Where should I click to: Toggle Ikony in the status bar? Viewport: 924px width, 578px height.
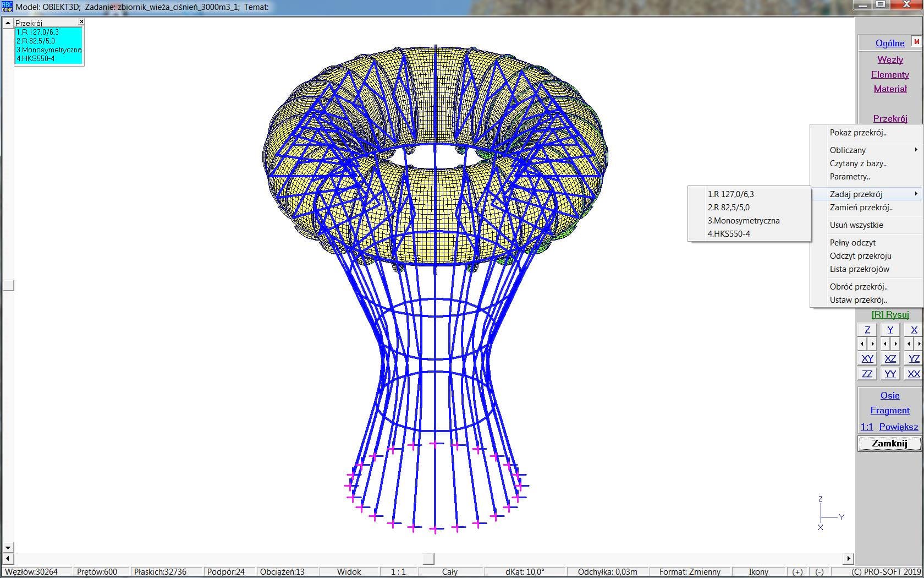[758, 571]
